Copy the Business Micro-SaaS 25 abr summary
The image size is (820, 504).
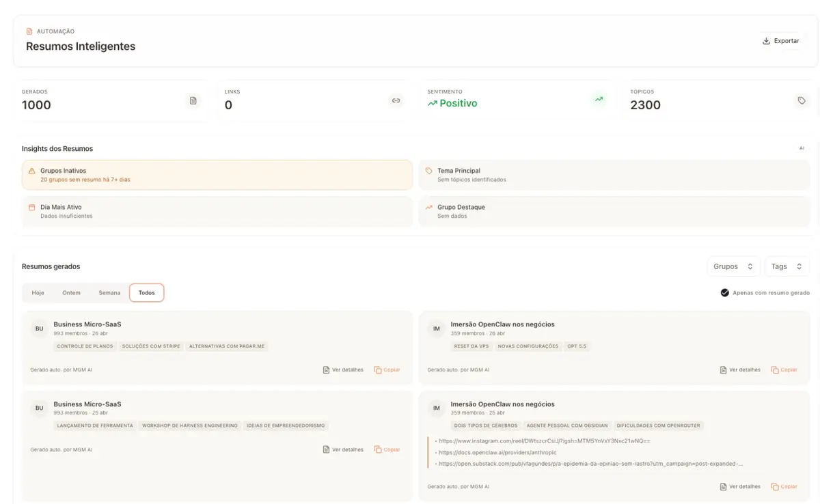coord(387,450)
